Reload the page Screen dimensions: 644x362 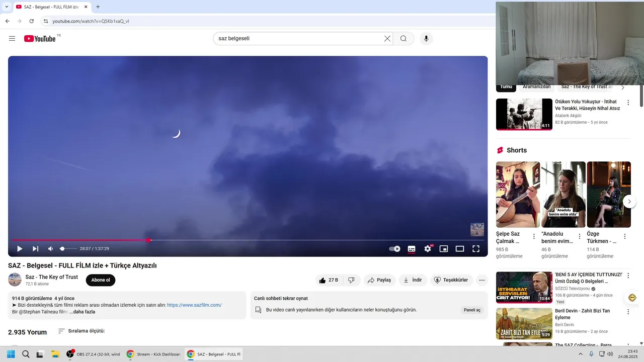(31, 21)
